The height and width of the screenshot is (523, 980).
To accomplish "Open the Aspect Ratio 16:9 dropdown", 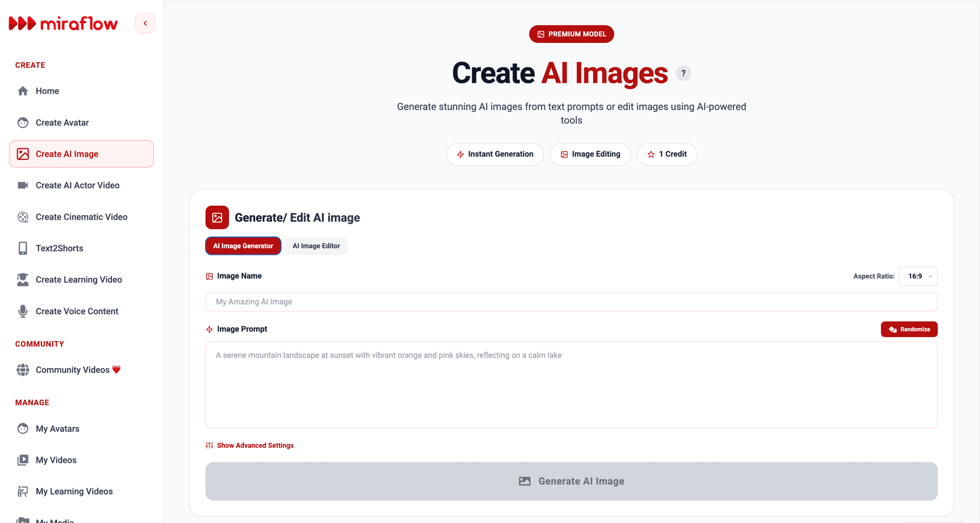I will tap(918, 276).
